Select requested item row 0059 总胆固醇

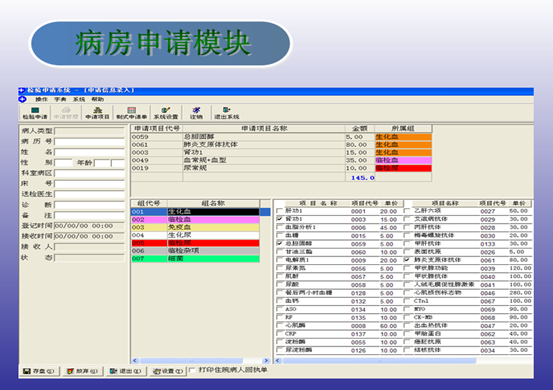coord(281,137)
